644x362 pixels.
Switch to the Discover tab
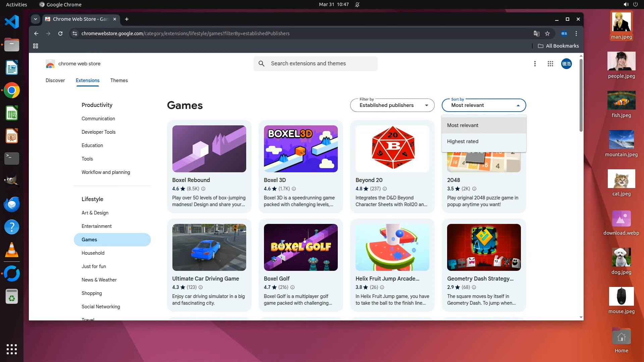click(x=55, y=80)
